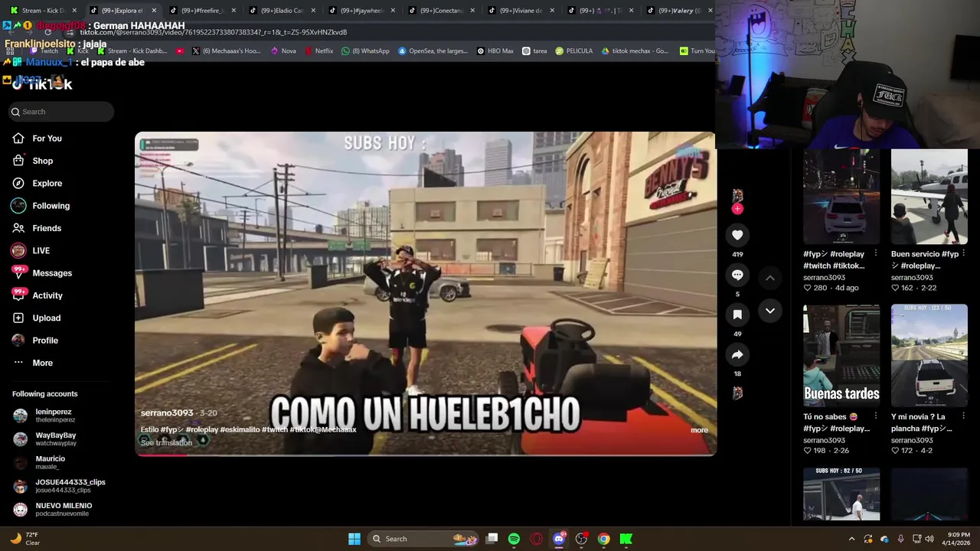Open options for 'Tú no sabes' video

click(876, 416)
